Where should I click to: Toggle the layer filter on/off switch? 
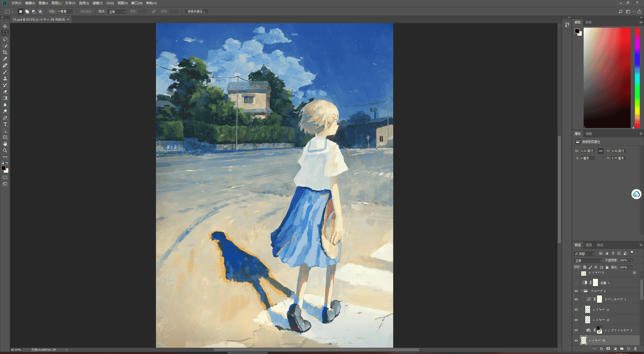click(x=632, y=253)
